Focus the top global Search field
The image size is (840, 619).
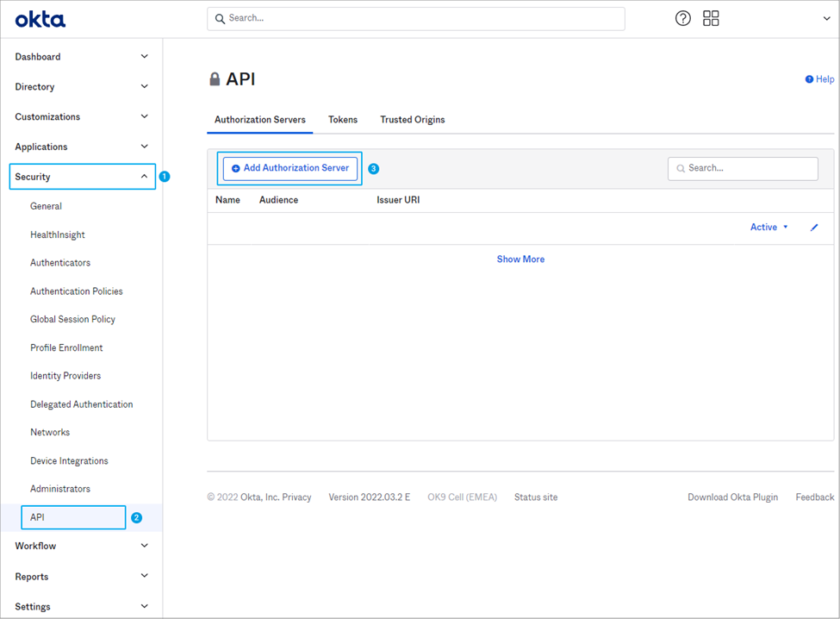pyautogui.click(x=416, y=19)
